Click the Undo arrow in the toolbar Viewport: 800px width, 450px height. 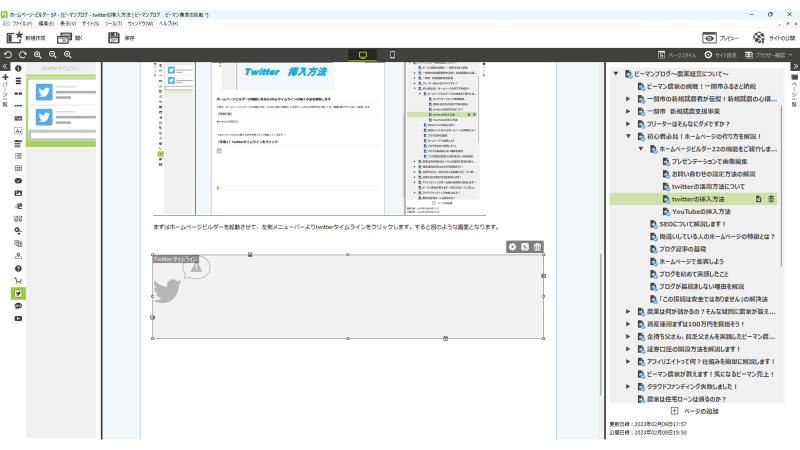click(8, 54)
